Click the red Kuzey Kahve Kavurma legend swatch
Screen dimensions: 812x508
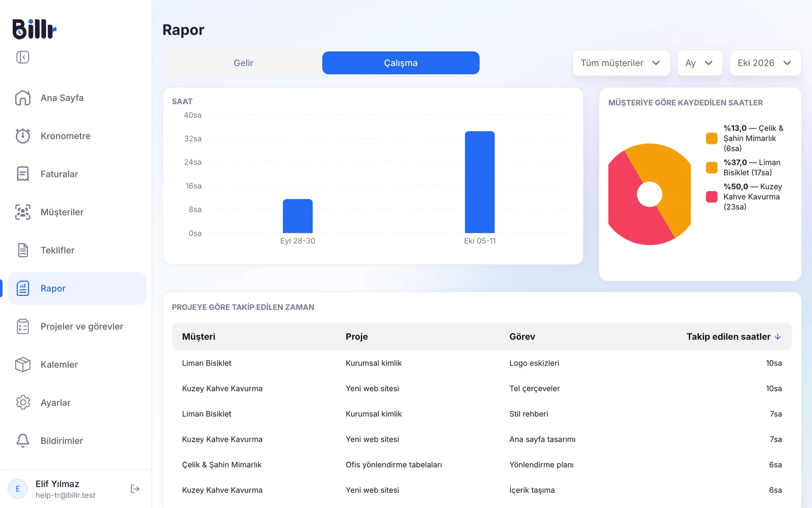712,197
